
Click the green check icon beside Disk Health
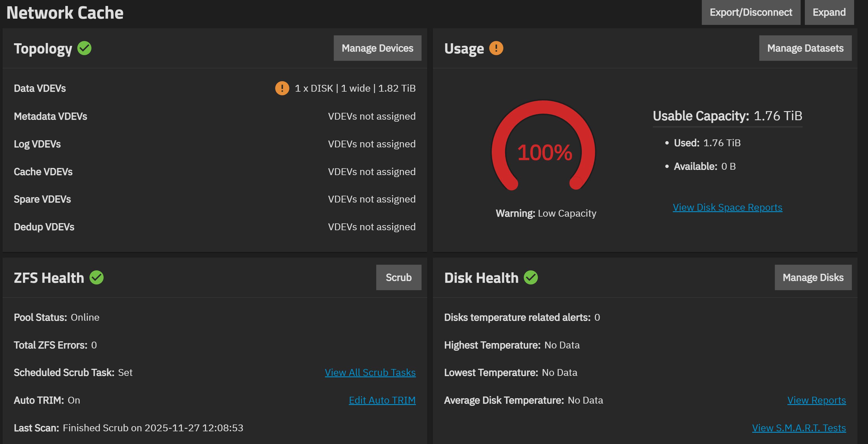[531, 278]
